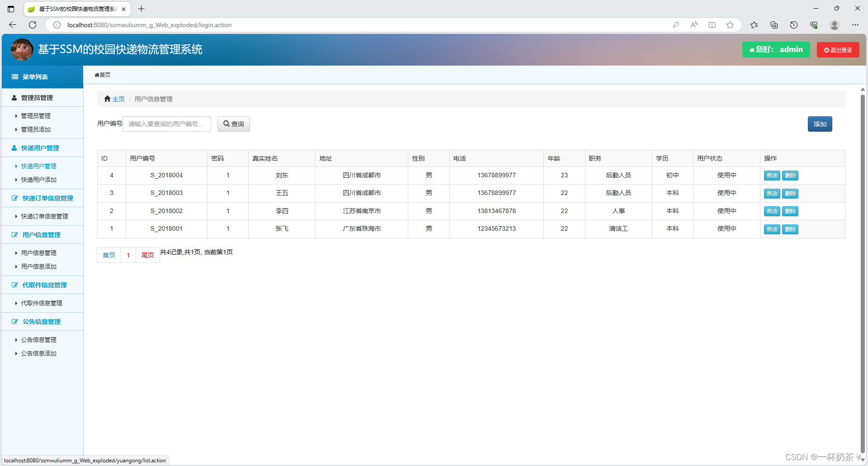Open browser settings and more menu

pos(855,25)
